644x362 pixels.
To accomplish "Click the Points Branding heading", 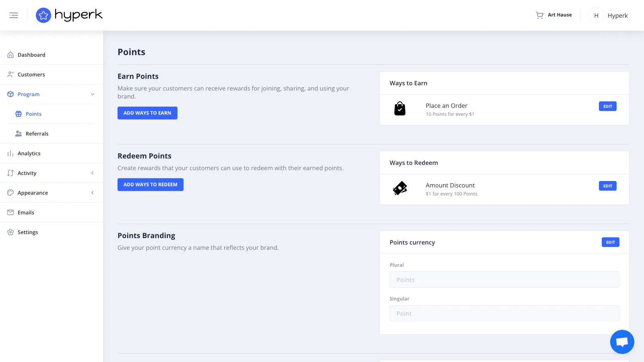I will click(x=147, y=236).
